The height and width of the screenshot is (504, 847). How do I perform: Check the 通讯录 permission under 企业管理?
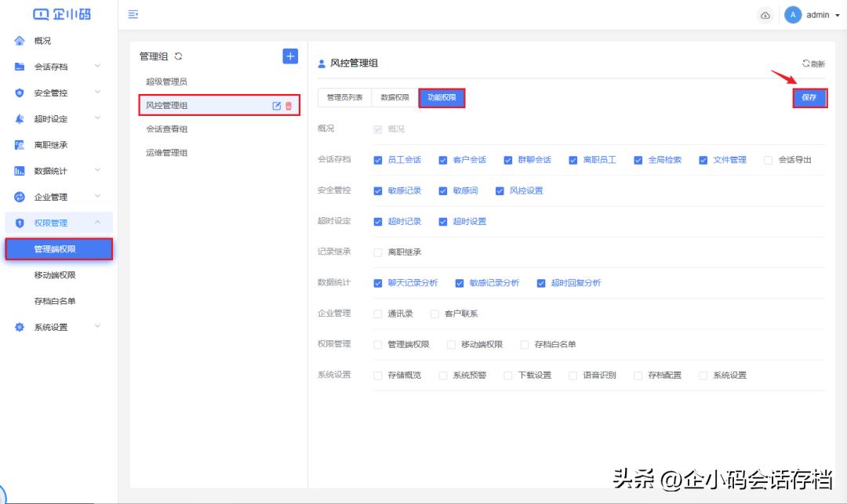(x=377, y=314)
